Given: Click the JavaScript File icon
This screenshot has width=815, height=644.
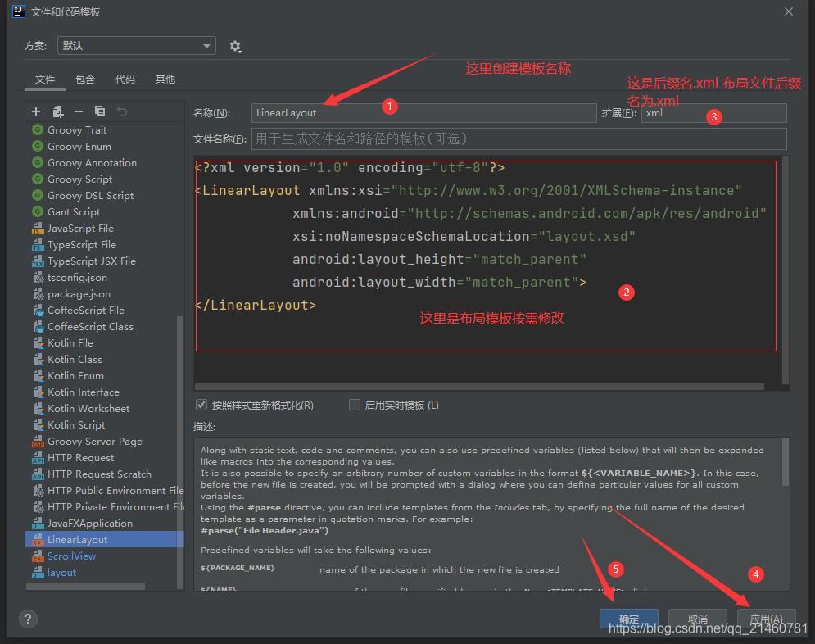Looking at the screenshot, I should click(38, 228).
